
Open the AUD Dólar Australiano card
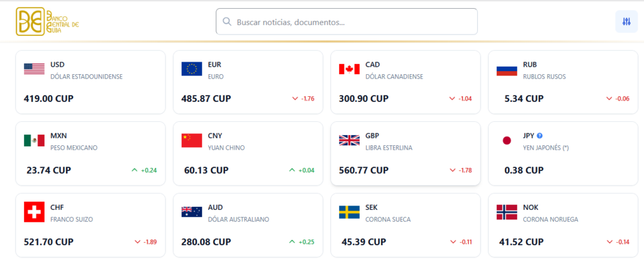coord(248,225)
